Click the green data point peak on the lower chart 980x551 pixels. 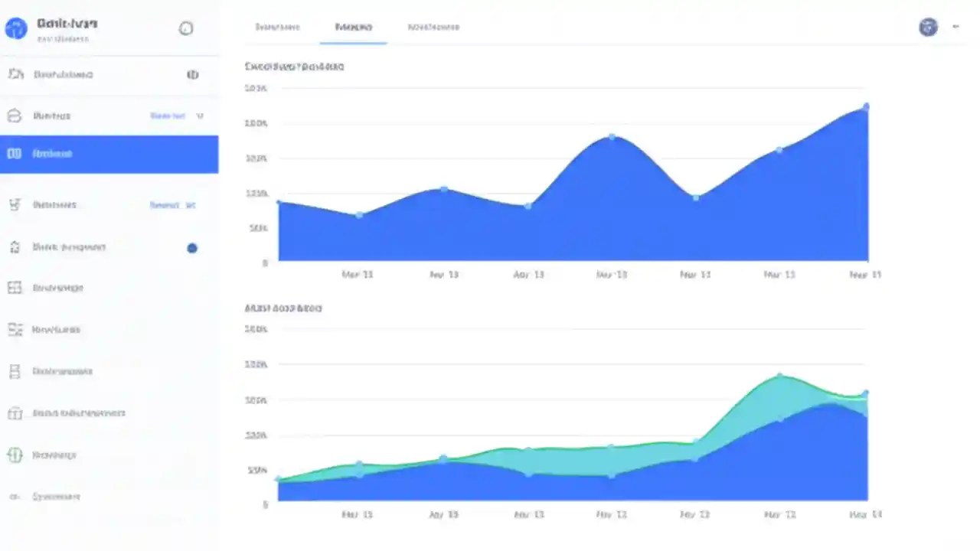point(779,375)
